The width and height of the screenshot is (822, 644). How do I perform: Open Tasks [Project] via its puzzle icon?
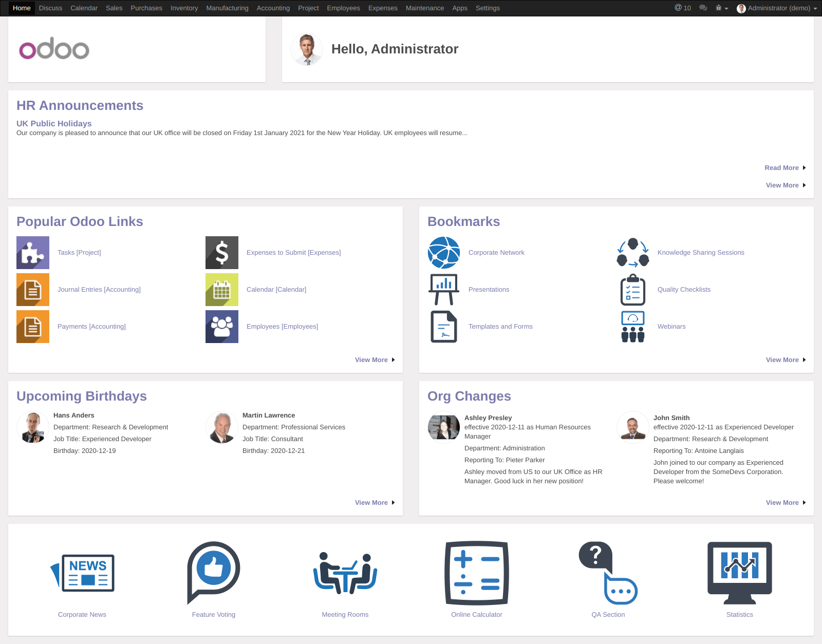32,252
